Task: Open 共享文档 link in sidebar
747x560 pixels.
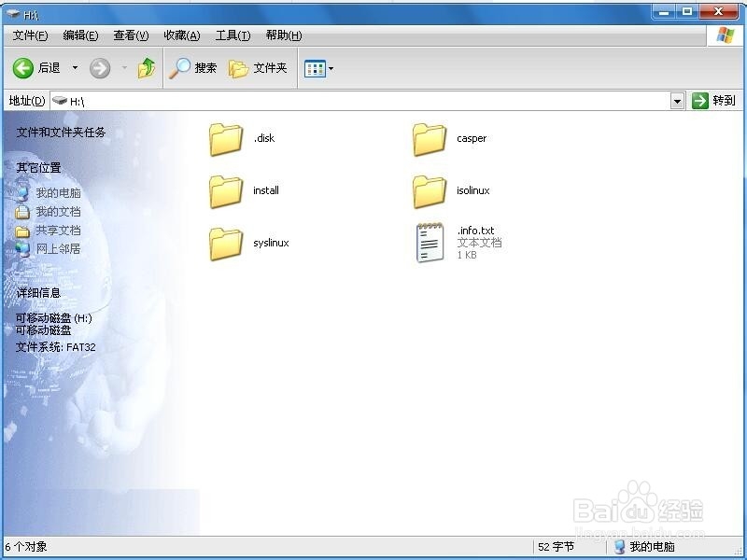Action: (x=58, y=231)
